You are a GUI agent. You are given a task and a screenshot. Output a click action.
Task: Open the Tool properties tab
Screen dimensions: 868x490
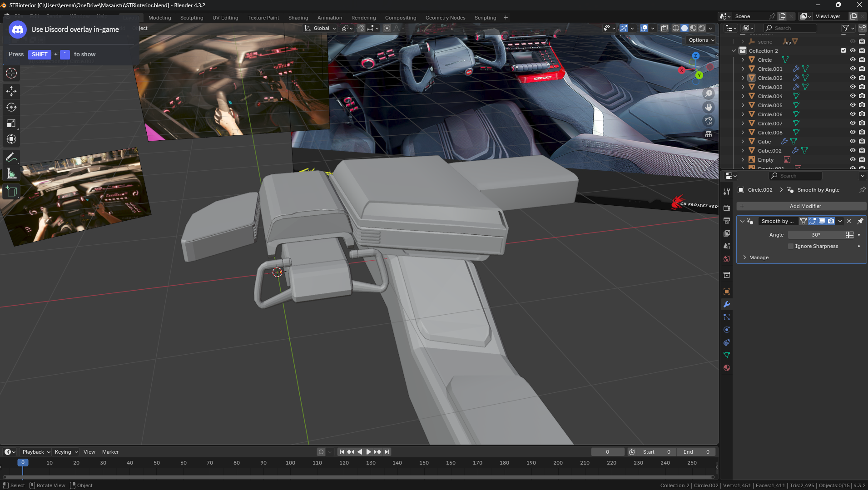[x=727, y=192]
